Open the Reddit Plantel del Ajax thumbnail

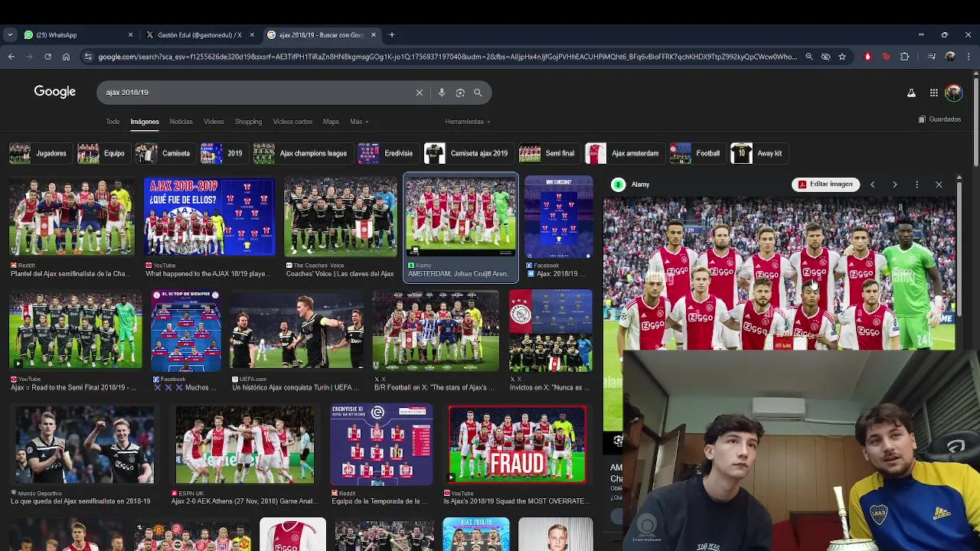pos(71,217)
